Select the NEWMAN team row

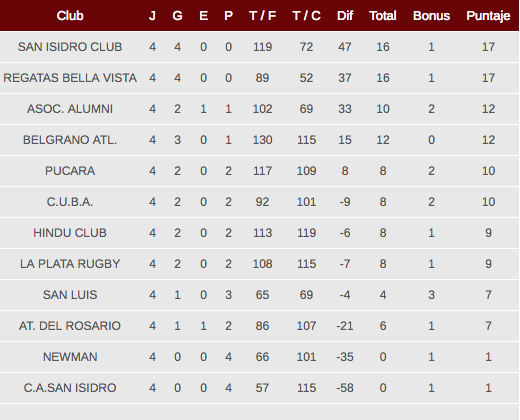pyautogui.click(x=259, y=357)
